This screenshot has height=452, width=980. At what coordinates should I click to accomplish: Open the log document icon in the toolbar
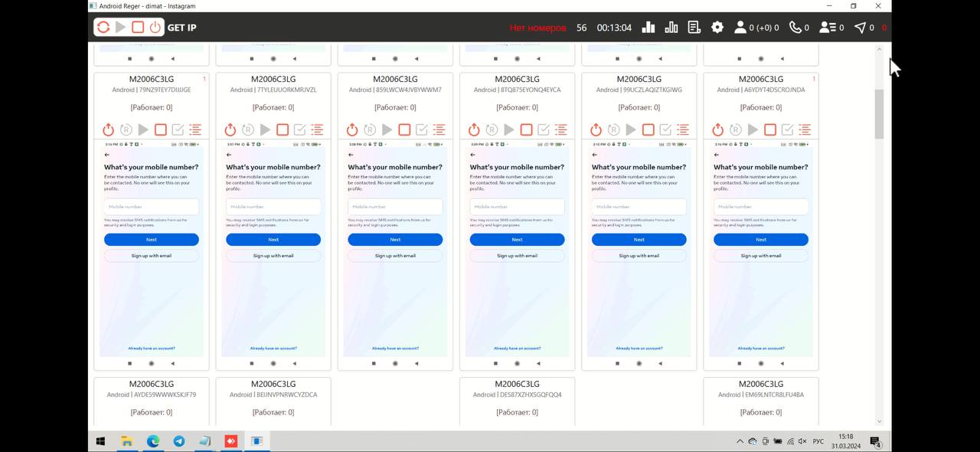(x=694, y=28)
